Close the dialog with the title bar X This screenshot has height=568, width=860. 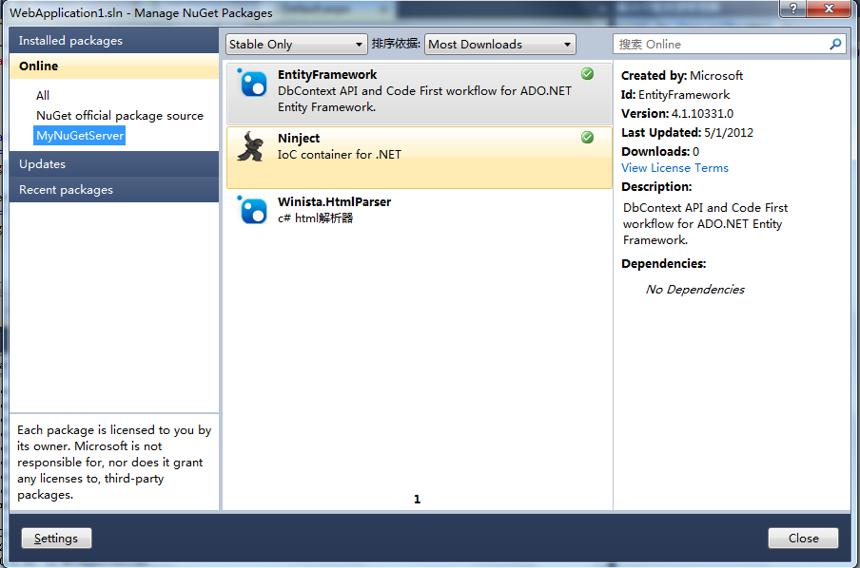(x=829, y=8)
